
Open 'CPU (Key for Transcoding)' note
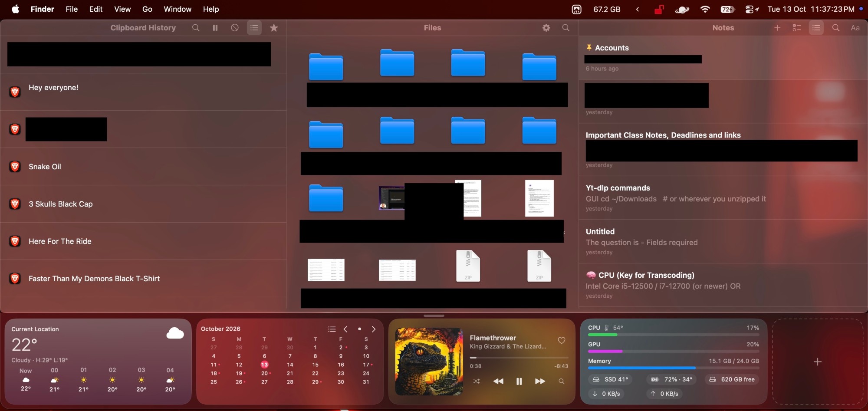coord(723,285)
